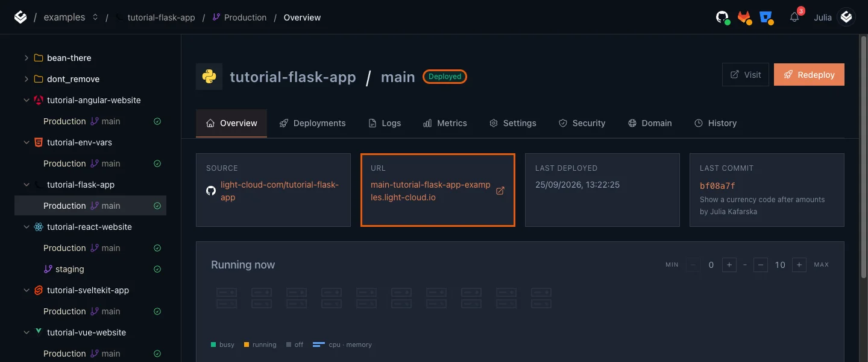Screen dimensions: 868x362
Task: Collapse the tutorial-angular-website project
Action: point(26,100)
